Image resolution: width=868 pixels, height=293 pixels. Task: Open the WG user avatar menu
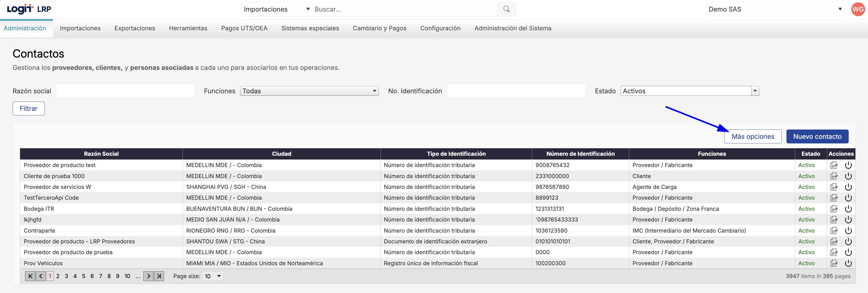tap(857, 10)
